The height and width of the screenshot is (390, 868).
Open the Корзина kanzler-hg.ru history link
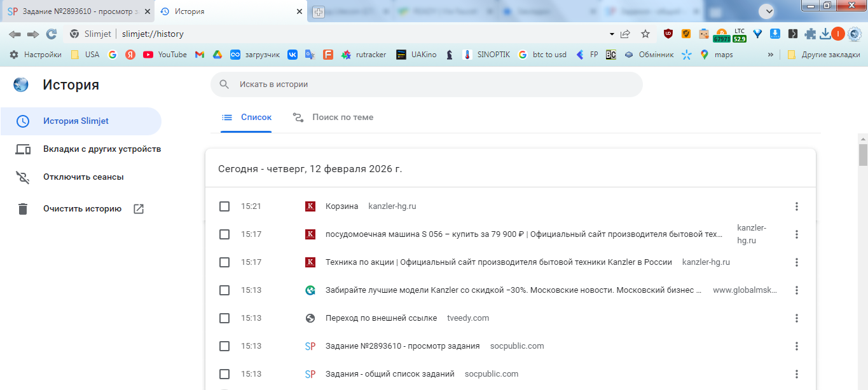pos(341,206)
